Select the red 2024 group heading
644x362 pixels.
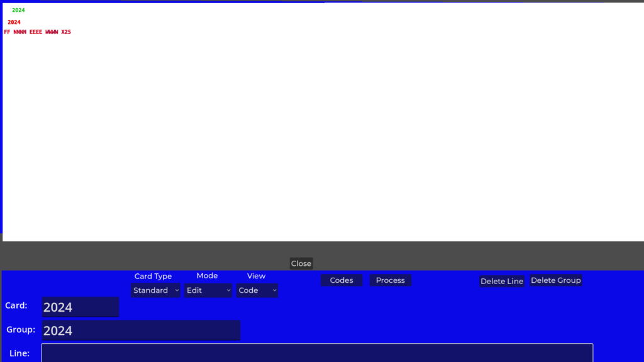[14, 22]
